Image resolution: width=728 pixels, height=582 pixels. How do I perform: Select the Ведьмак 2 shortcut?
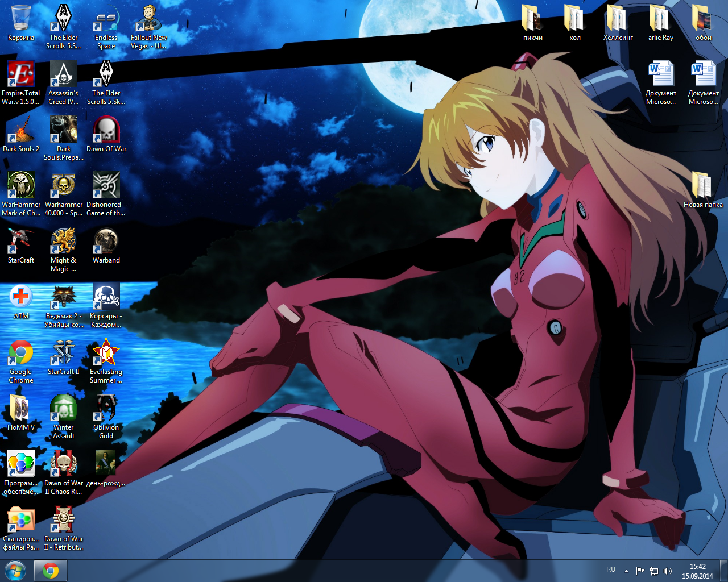63,305
